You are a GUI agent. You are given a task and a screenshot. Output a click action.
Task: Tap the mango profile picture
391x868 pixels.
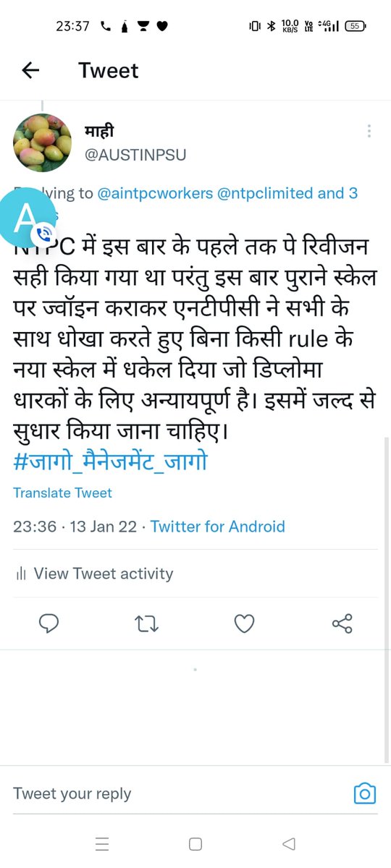click(x=43, y=142)
